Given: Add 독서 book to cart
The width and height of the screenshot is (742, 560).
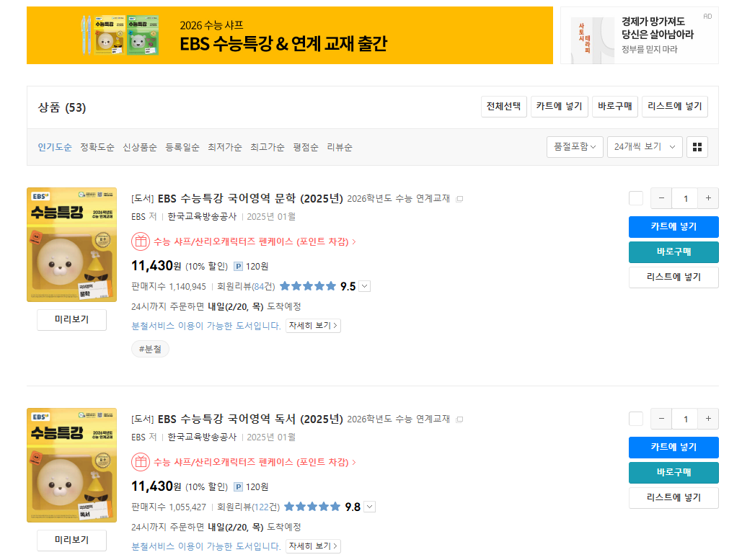Looking at the screenshot, I should [673, 447].
